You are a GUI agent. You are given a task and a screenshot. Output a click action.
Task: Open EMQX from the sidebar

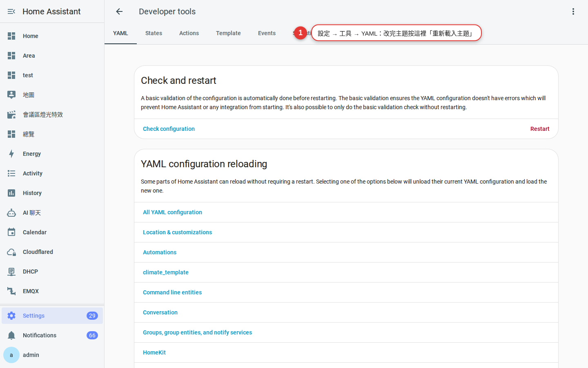(x=52, y=291)
